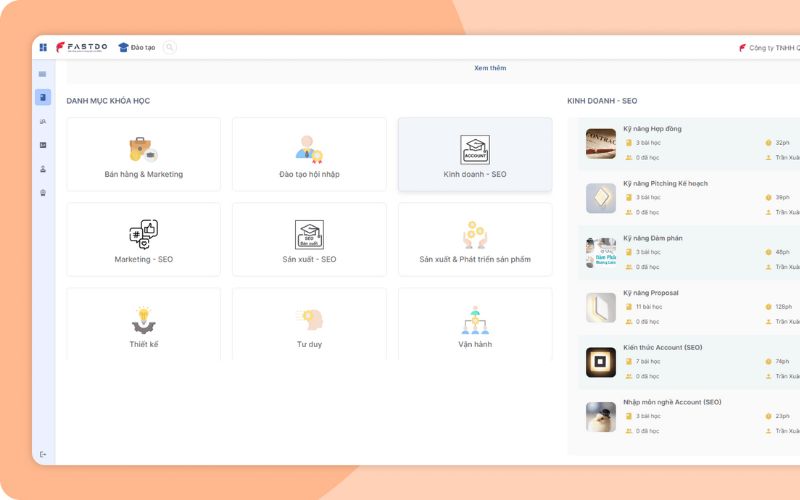Open Kỹ năng Đàm phán course thumbnail
The width and height of the screenshot is (800, 500).
point(601,253)
